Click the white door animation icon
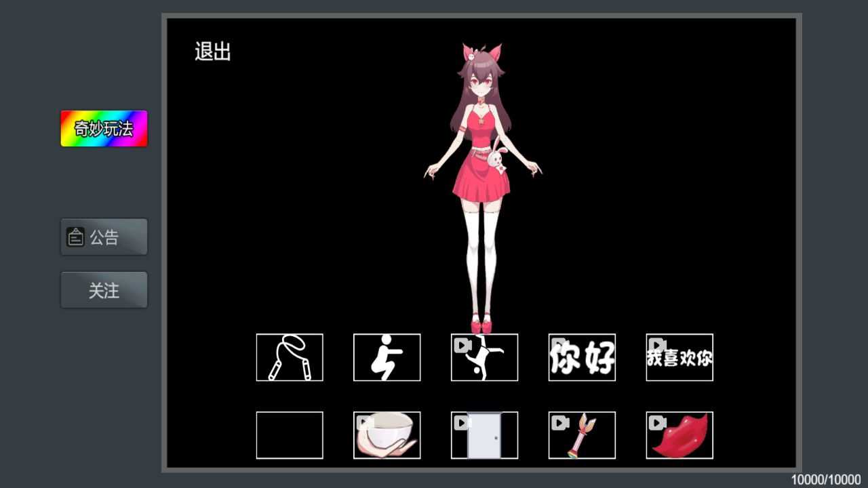 click(484, 436)
